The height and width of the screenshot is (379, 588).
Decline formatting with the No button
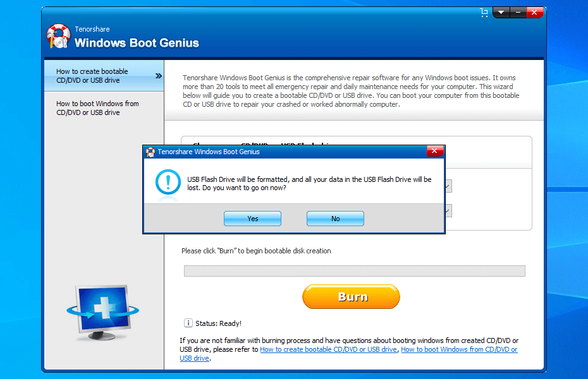coord(335,219)
